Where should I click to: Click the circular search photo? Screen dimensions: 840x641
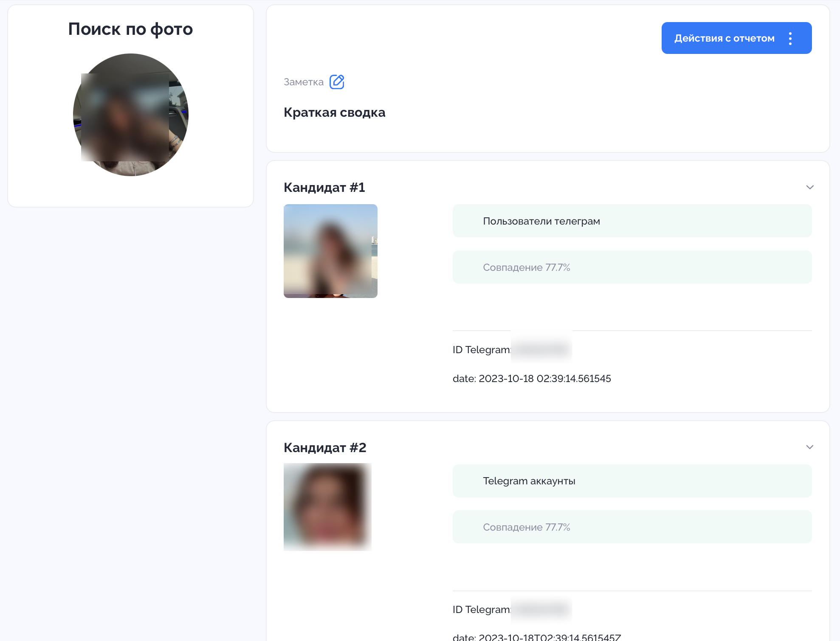pyautogui.click(x=131, y=115)
